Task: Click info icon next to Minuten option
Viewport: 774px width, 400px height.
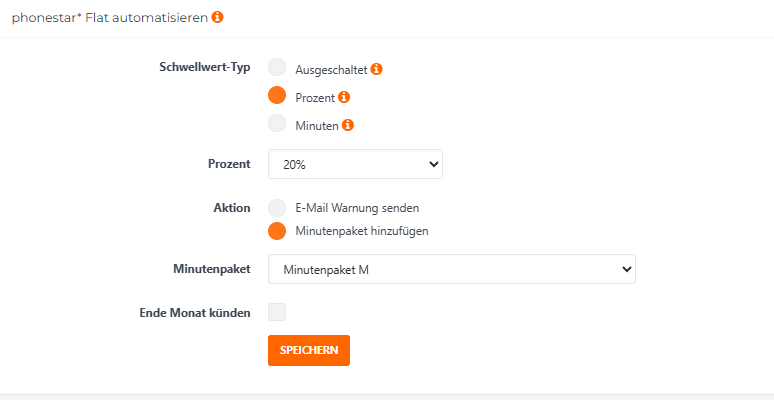Action: (x=348, y=125)
